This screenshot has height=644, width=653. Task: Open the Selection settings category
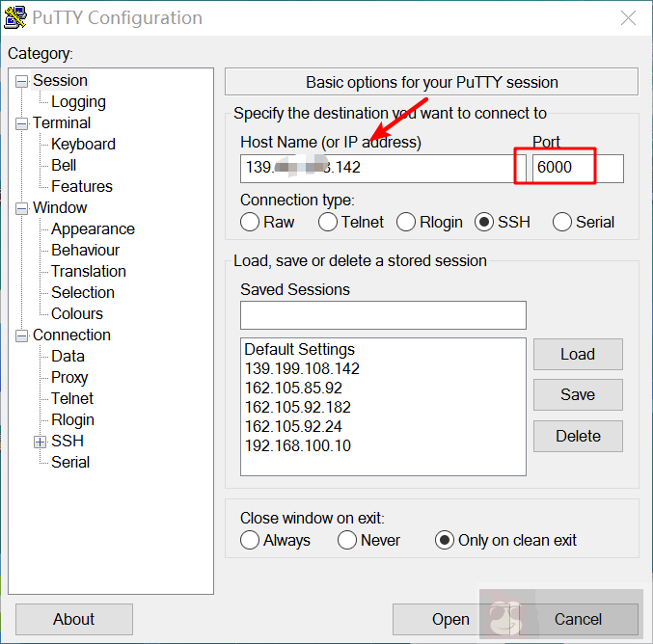coord(82,293)
